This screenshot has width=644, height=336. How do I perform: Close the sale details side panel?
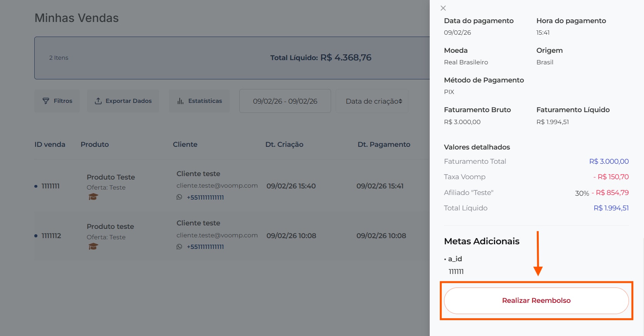443,8
